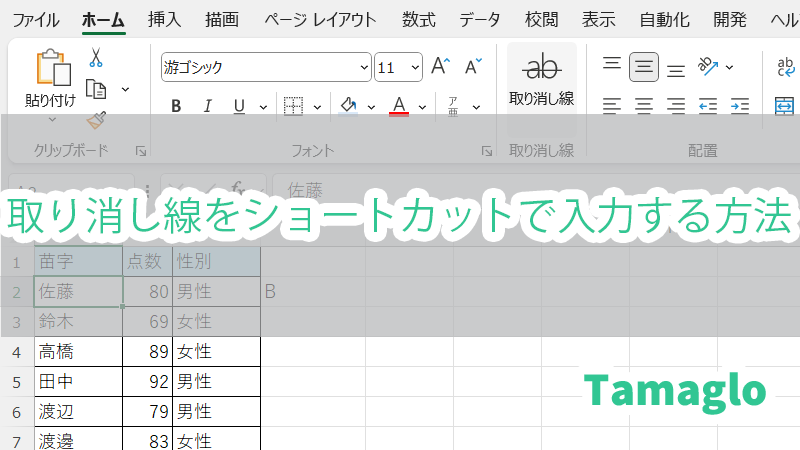Toggle italic formatting (I)
The width and height of the screenshot is (800, 450).
tap(208, 106)
